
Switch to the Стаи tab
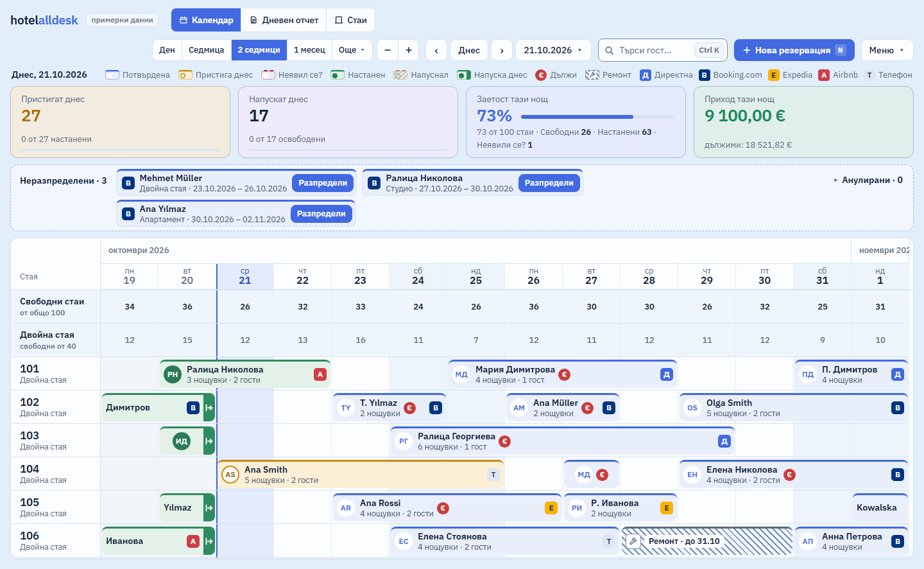[x=350, y=20]
